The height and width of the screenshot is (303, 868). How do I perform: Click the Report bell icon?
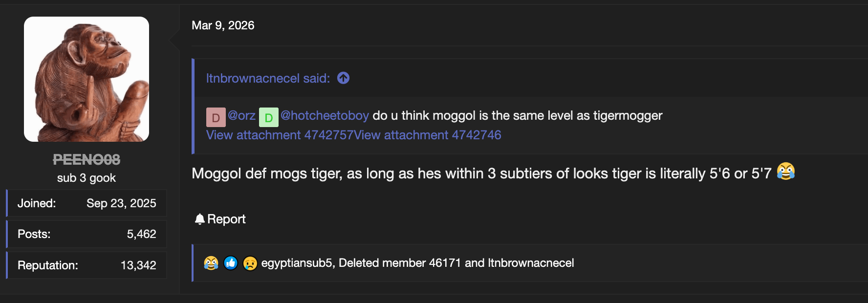pos(199,219)
